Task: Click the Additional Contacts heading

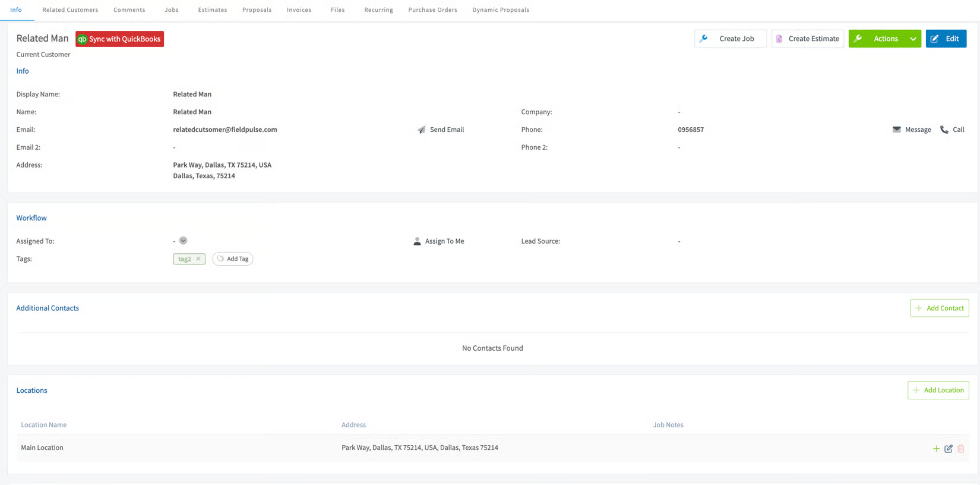Action: point(48,308)
